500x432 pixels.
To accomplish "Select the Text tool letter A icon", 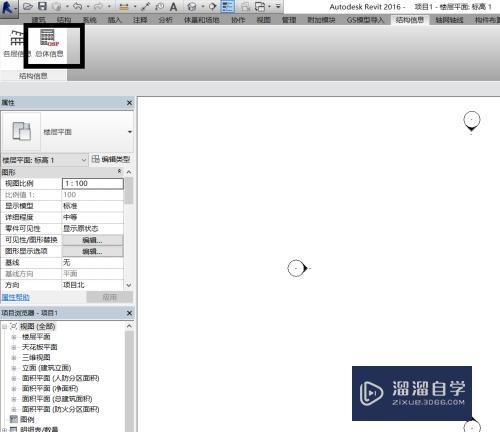I will (x=173, y=6).
